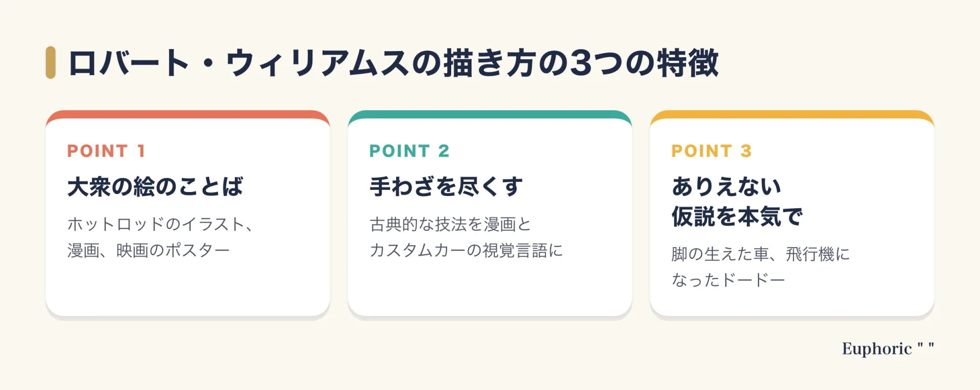The image size is (980, 390).
Task: Click heading ありえない仮説を本気で
Action: coord(737,202)
